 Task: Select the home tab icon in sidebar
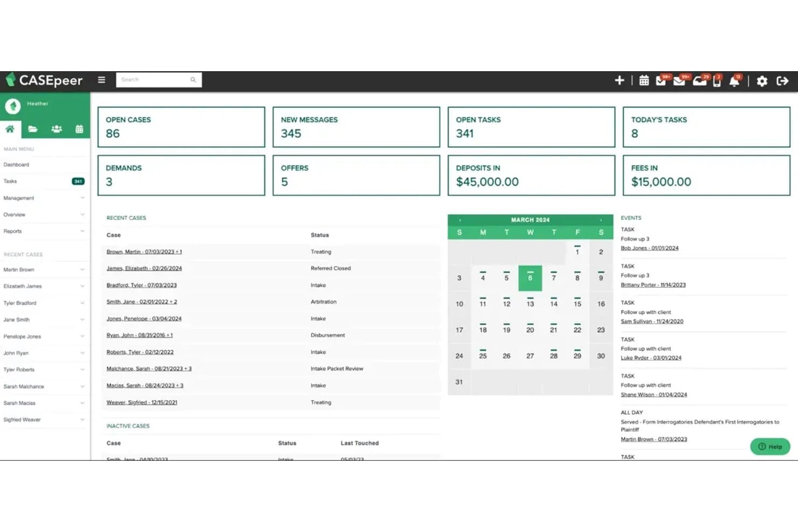tap(10, 129)
